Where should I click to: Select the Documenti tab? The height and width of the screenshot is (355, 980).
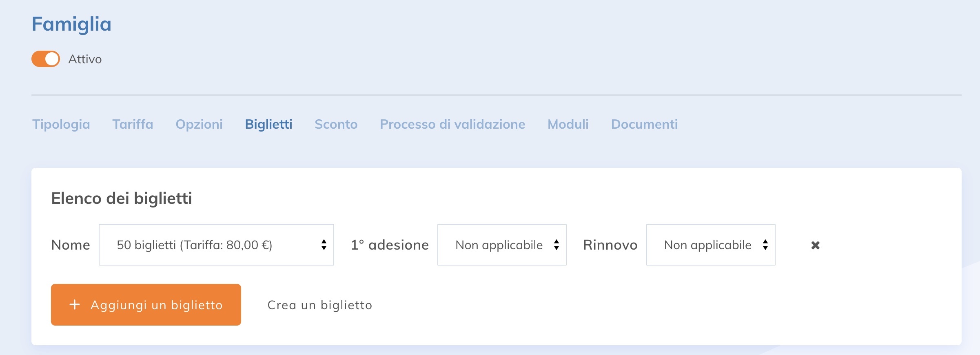point(644,124)
